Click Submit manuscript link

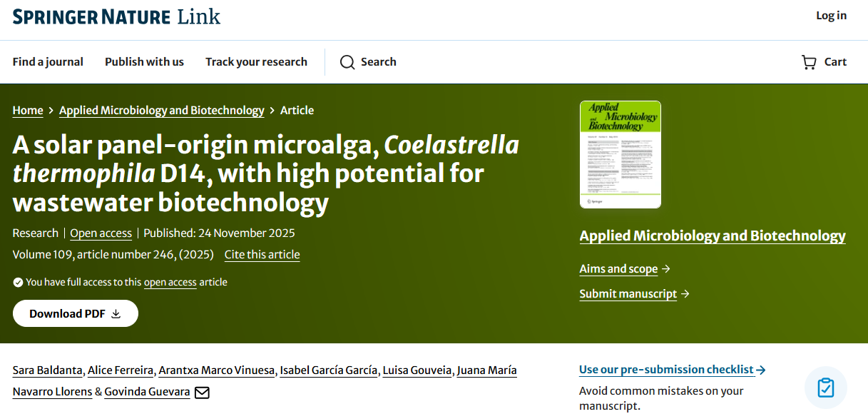point(628,294)
